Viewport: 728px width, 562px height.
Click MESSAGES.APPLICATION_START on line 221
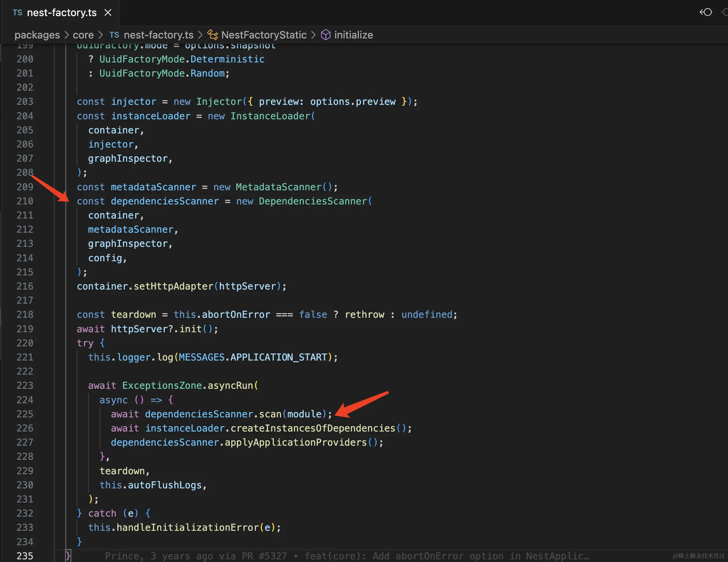click(253, 357)
